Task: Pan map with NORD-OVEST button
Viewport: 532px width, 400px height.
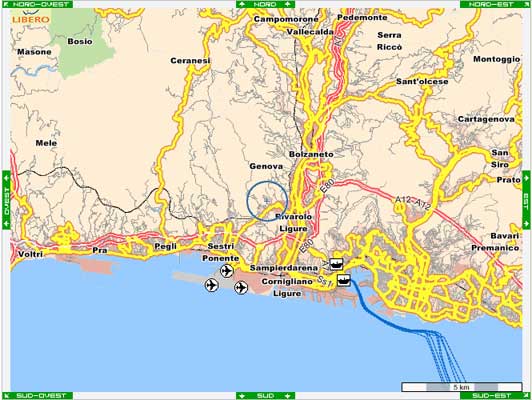Action: tap(37, 4)
